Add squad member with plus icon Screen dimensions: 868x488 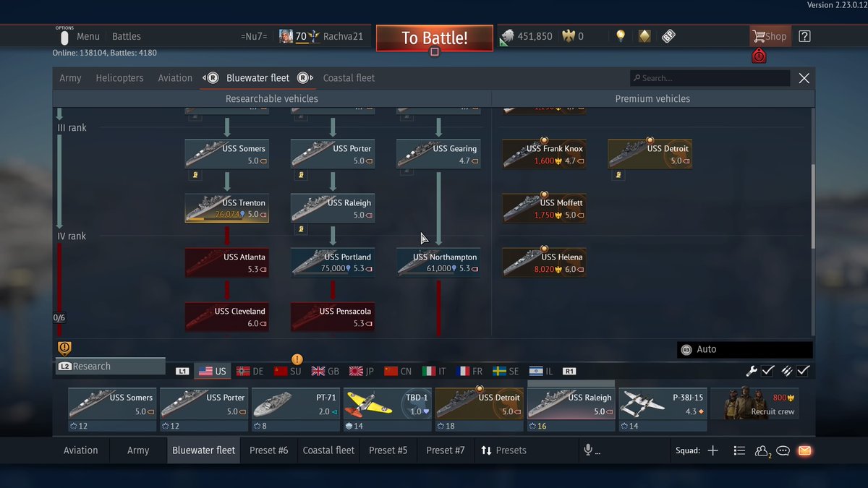pos(712,450)
